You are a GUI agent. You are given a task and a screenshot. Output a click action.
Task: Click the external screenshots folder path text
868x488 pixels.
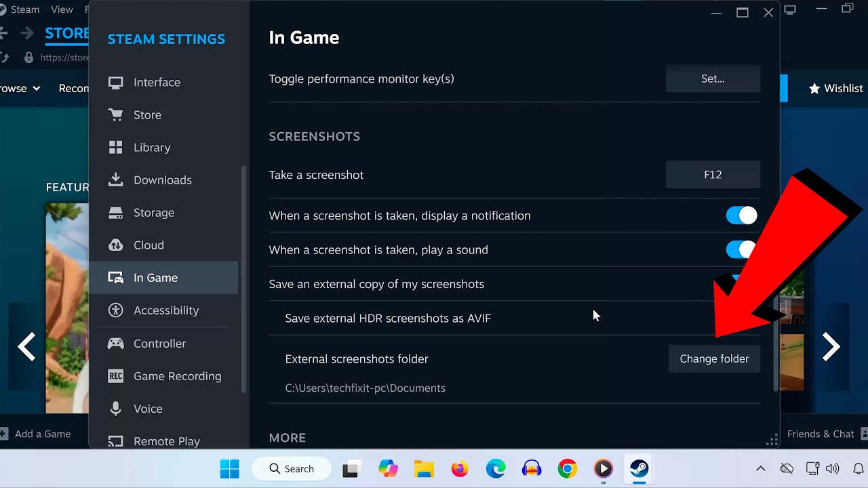366,388
